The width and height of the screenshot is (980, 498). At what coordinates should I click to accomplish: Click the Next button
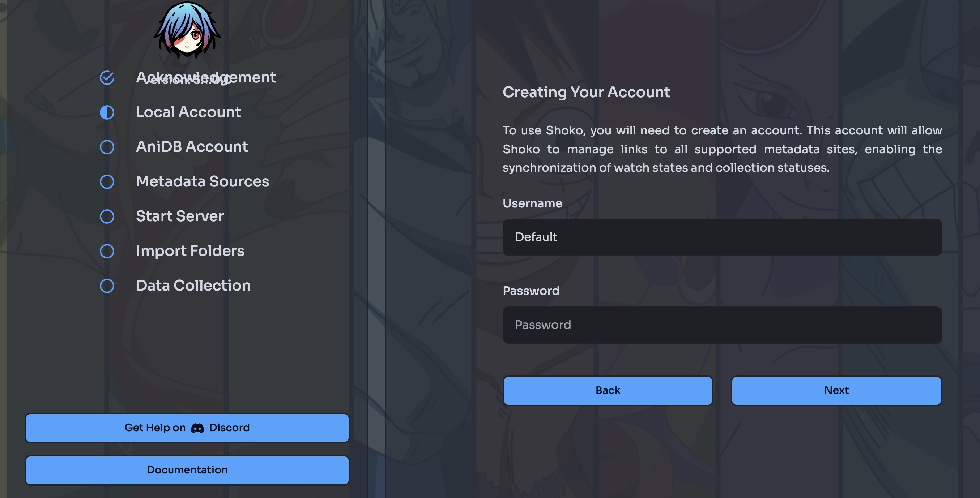[836, 390]
